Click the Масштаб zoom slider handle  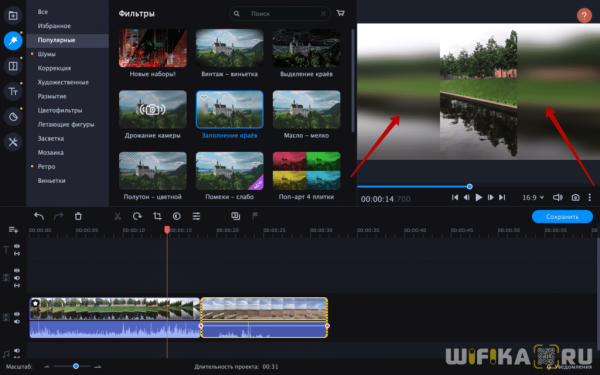pos(76,366)
